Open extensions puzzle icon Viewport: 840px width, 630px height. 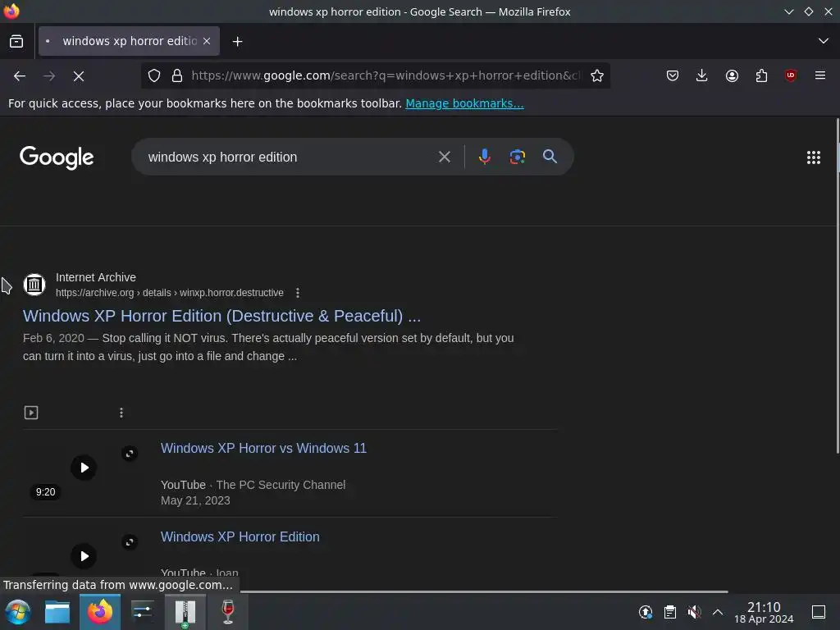(x=761, y=75)
